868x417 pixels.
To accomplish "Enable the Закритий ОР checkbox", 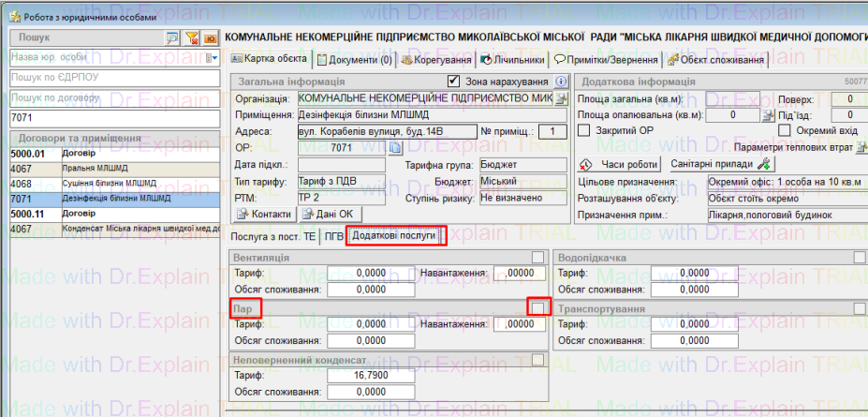I will click(585, 131).
